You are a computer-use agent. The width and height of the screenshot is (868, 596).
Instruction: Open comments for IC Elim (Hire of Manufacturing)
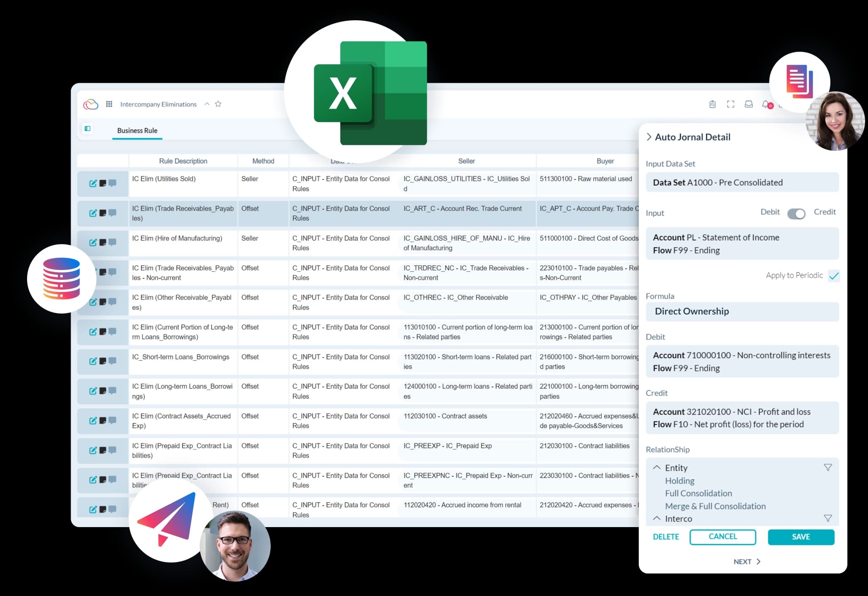pos(113,242)
